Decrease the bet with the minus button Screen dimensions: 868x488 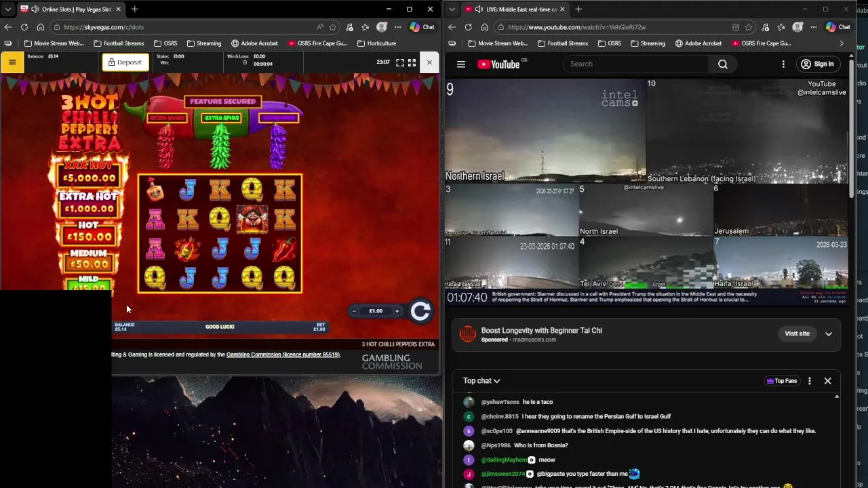coord(354,311)
